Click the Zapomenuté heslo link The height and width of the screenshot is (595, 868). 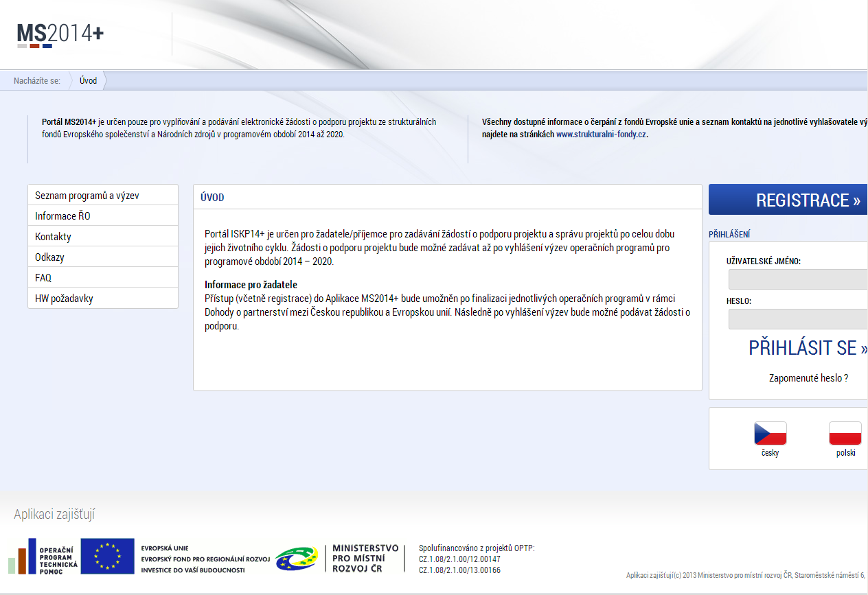808,377
